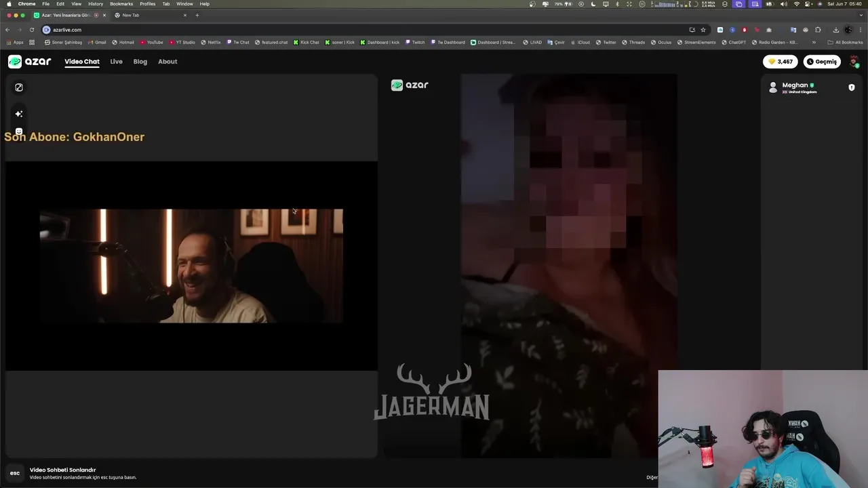Close the New Tab tab
The image size is (868, 488).
click(x=184, y=15)
